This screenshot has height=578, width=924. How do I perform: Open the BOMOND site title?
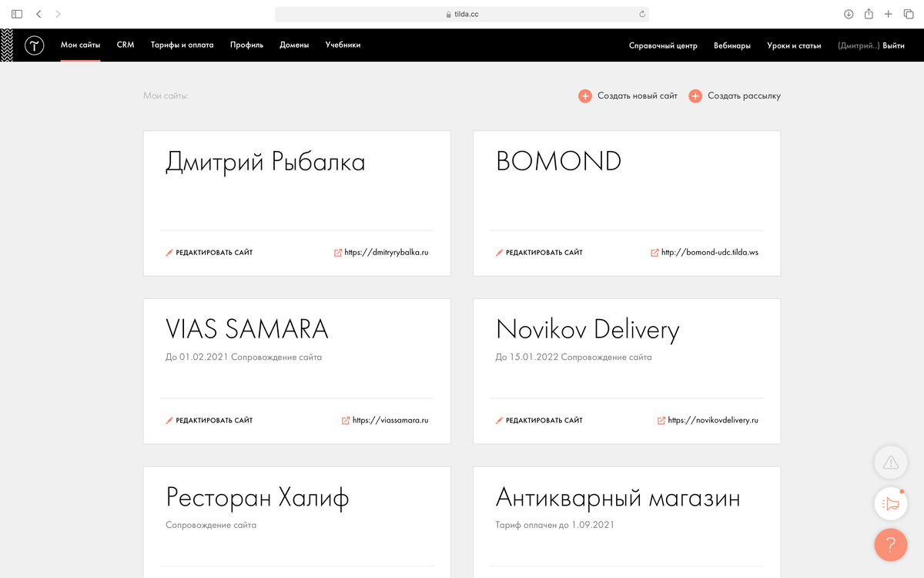(x=559, y=162)
